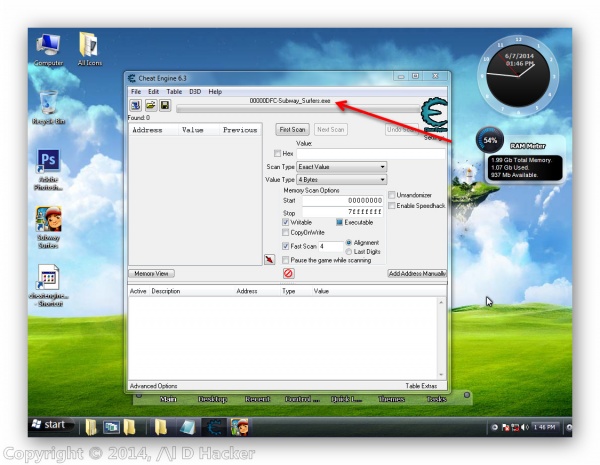Enable Pause the game while scanning
The image size is (600, 465).
click(x=285, y=260)
